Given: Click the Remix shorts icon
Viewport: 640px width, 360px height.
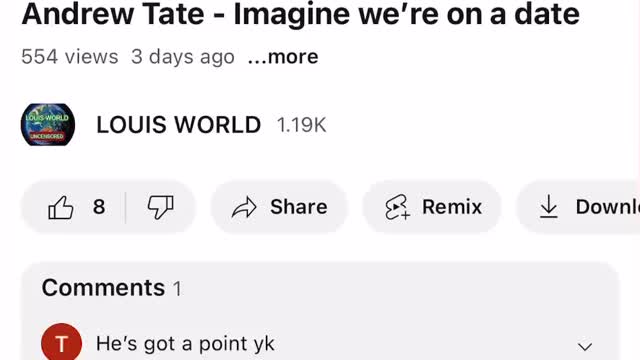Looking at the screenshot, I should click(x=397, y=207).
